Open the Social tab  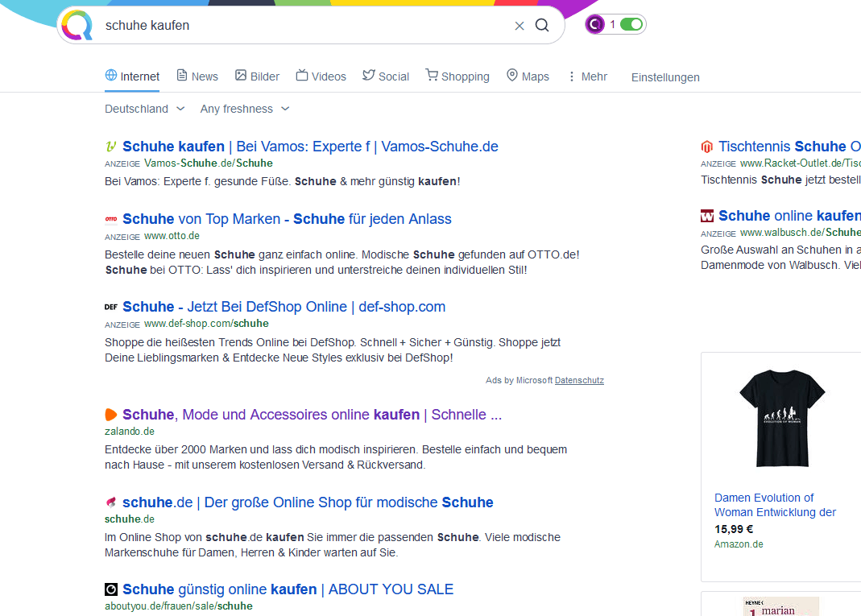pyautogui.click(x=386, y=76)
